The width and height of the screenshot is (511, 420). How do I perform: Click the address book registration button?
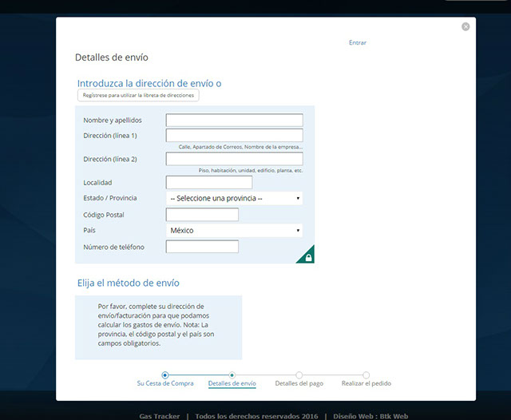point(138,95)
